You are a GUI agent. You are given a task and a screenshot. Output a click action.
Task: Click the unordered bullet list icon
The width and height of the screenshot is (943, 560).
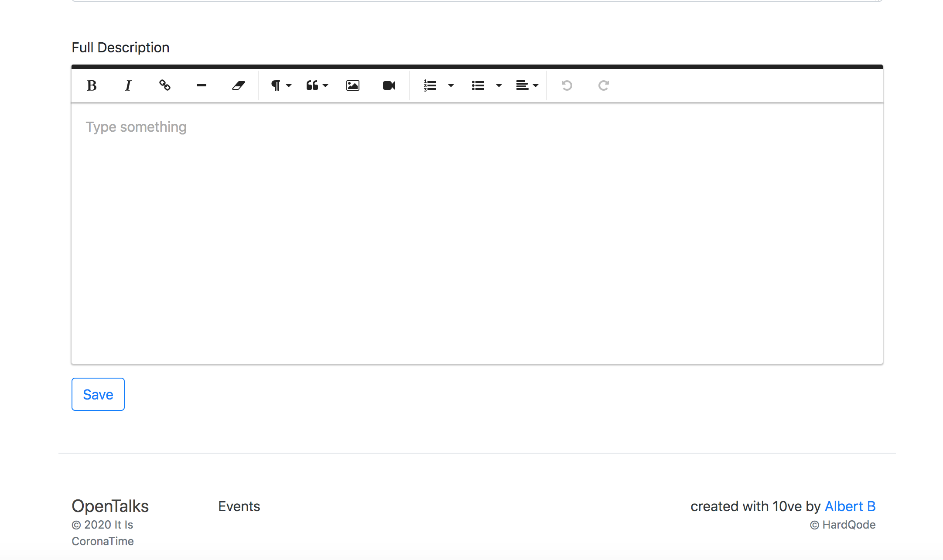(478, 85)
